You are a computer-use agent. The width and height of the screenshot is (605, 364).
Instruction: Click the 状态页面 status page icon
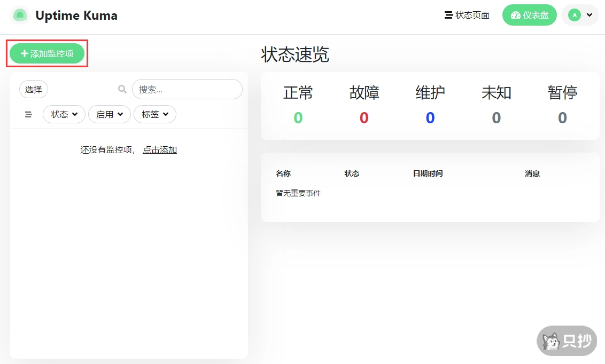(447, 15)
